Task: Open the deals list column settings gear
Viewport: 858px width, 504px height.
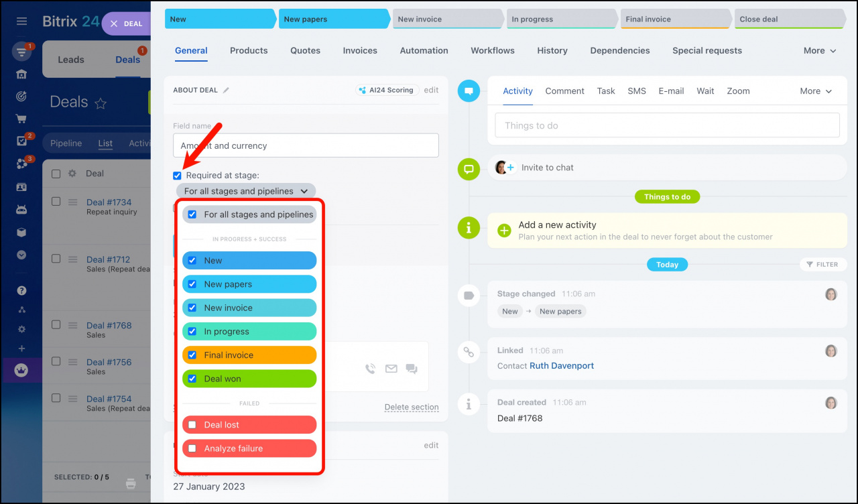Action: 72,174
